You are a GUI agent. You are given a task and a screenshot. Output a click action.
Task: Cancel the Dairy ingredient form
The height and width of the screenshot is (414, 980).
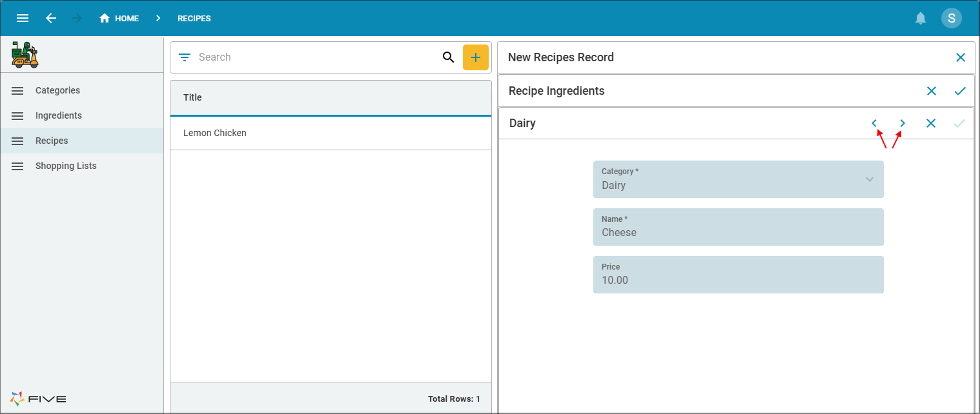coord(930,123)
